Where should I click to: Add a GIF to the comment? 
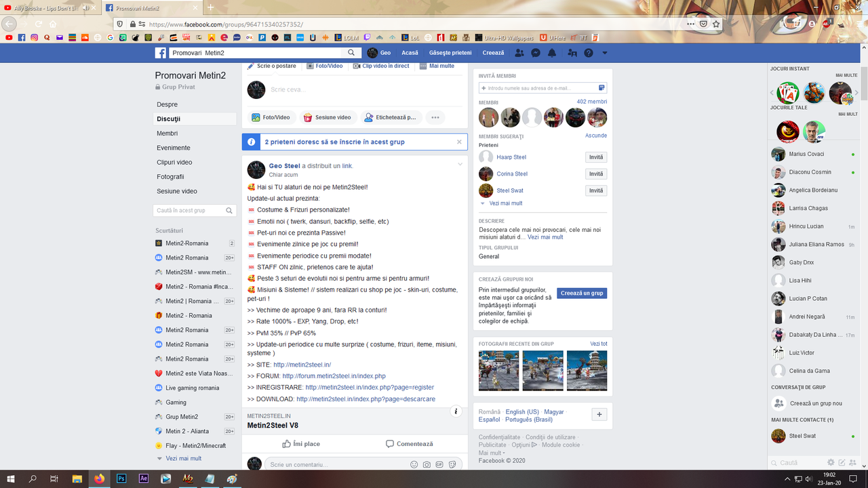439,465
